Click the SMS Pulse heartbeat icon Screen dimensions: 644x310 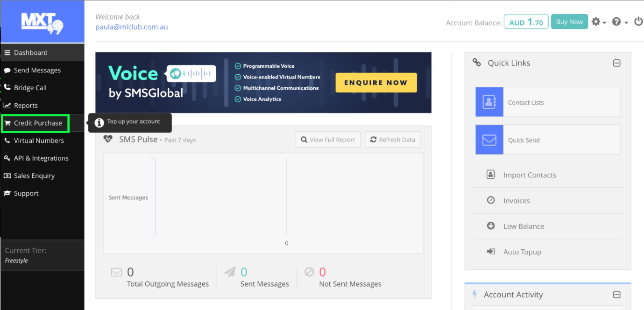(108, 139)
